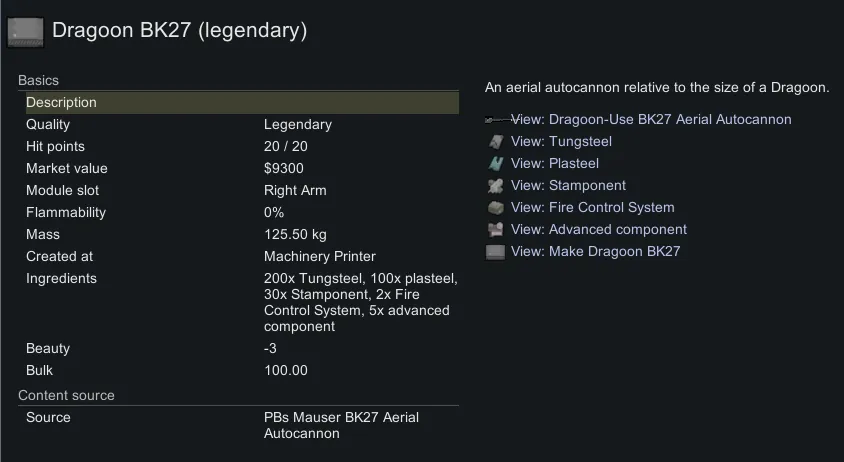Select the Hit points stat row

tap(242, 147)
